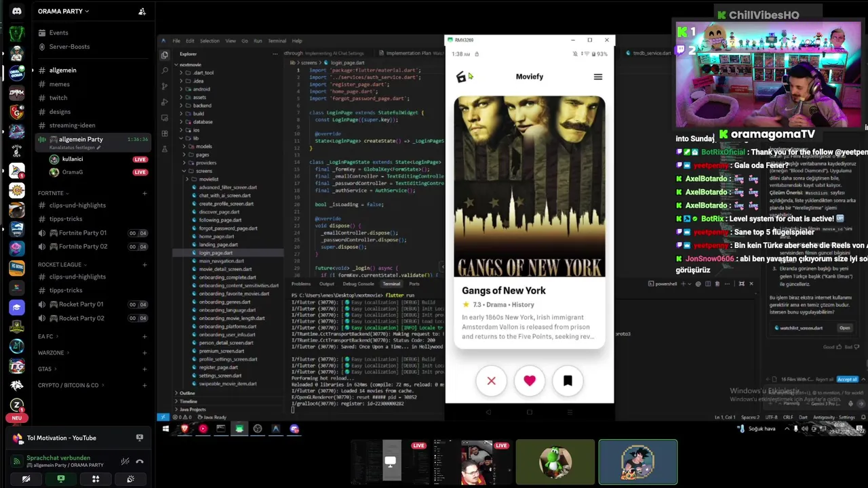Open Source Control in activity bar
The width and height of the screenshot is (868, 488).
165,86
